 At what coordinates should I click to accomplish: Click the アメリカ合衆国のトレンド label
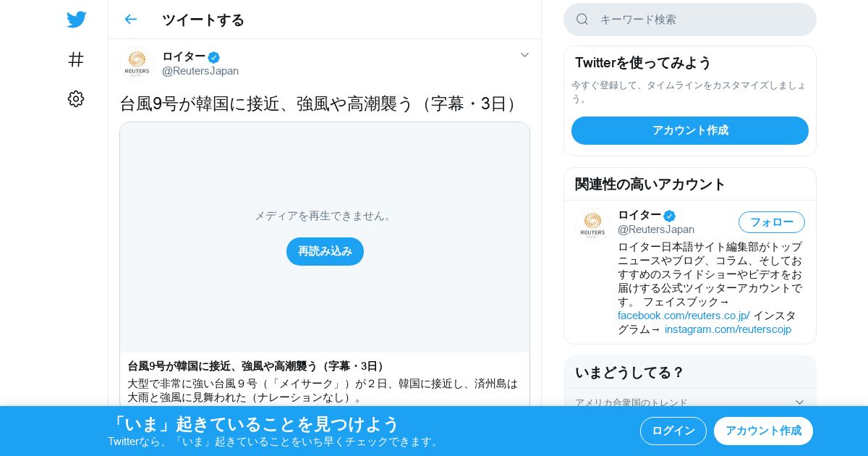pos(631,402)
